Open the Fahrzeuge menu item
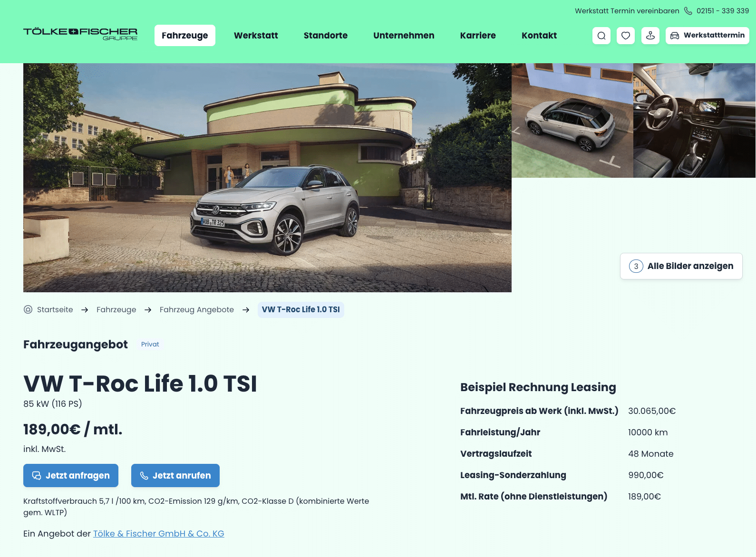 coord(185,36)
